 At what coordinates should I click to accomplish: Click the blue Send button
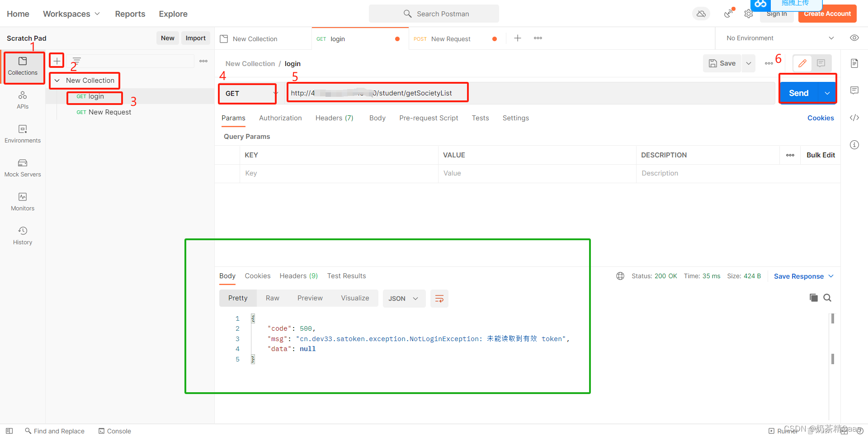coord(799,93)
